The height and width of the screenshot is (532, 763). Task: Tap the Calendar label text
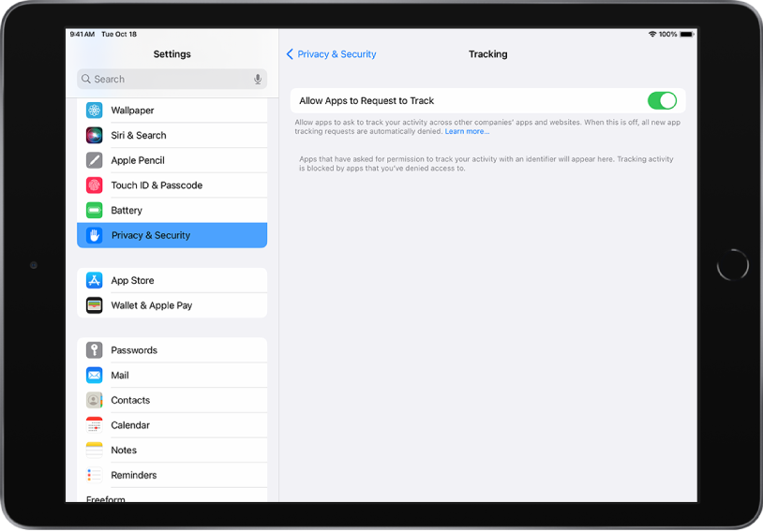pos(130,425)
